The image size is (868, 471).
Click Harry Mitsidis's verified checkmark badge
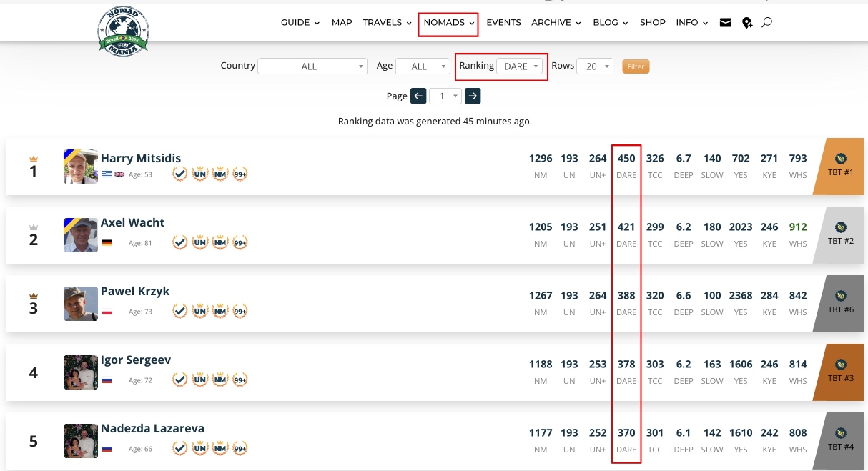pyautogui.click(x=180, y=174)
